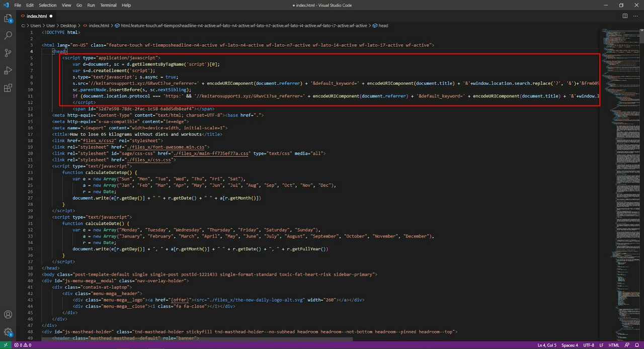This screenshot has height=349, width=644.
Task: Open problems via errors and warnings indicator
Action: tap(23, 345)
